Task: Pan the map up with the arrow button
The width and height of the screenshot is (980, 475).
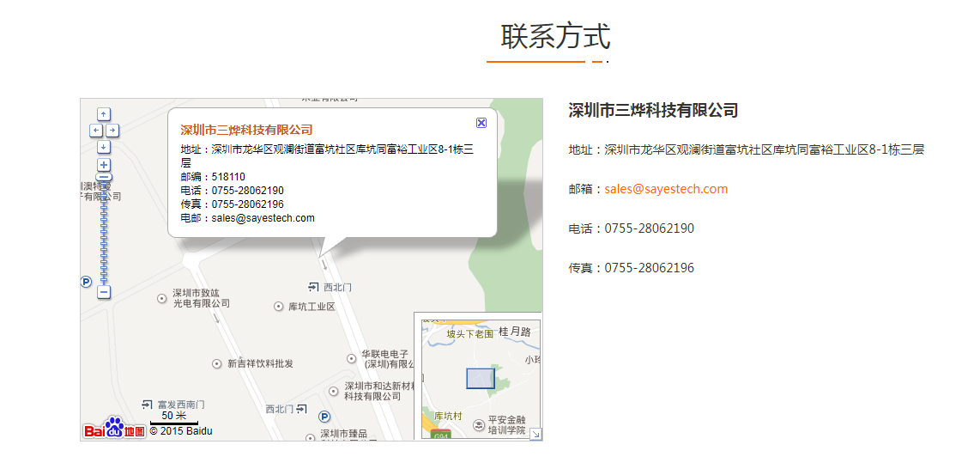Action: pos(105,114)
